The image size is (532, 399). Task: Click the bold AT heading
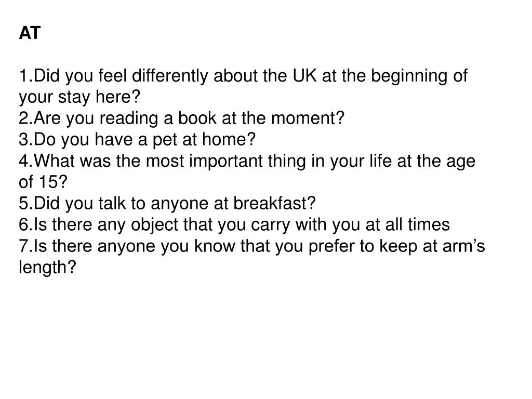[30, 33]
